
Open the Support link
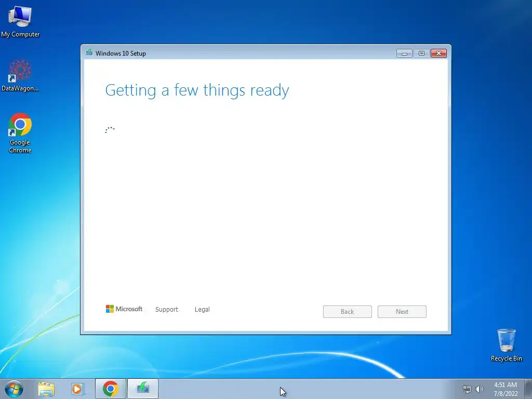[x=167, y=310]
